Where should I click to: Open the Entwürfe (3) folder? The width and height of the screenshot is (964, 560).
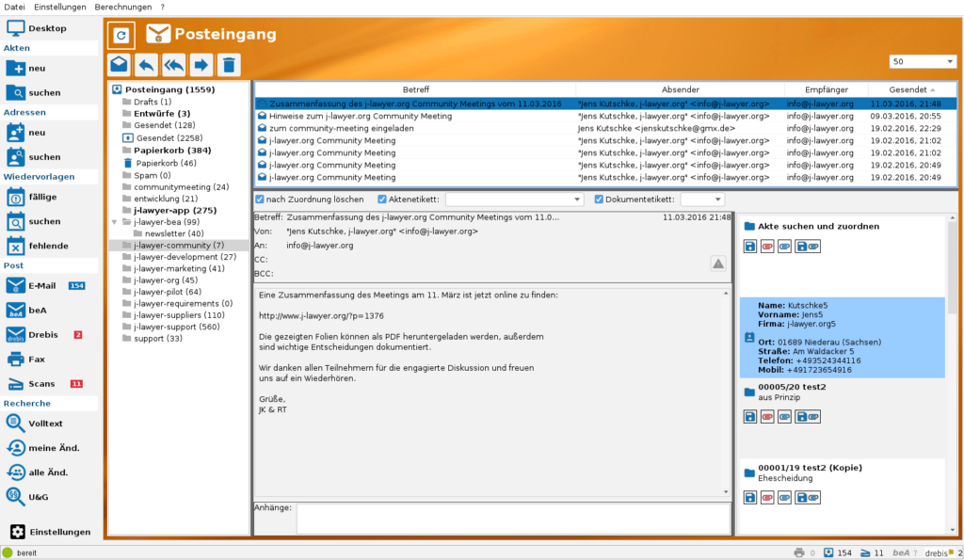coord(162,114)
